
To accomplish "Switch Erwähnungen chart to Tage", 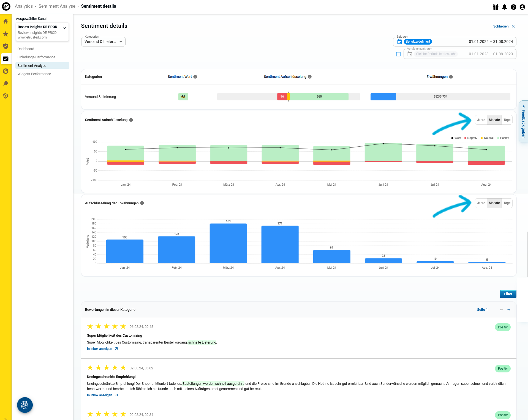I will tap(507, 203).
